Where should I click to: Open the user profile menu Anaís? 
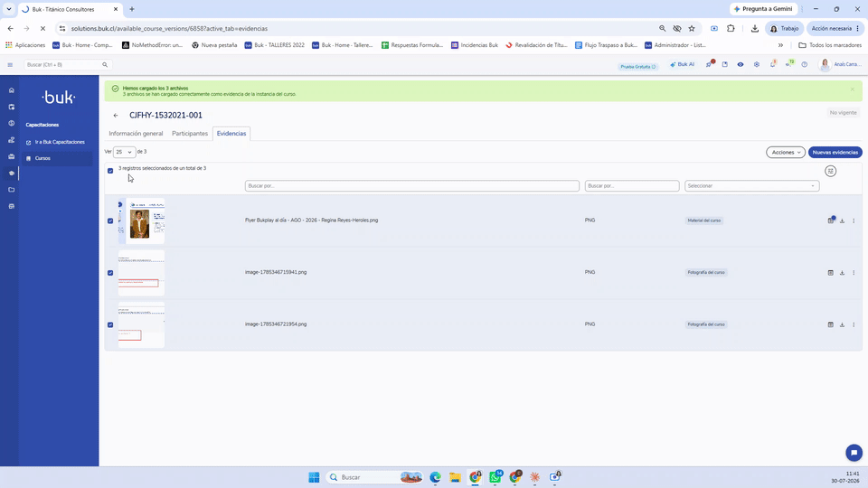pos(840,65)
